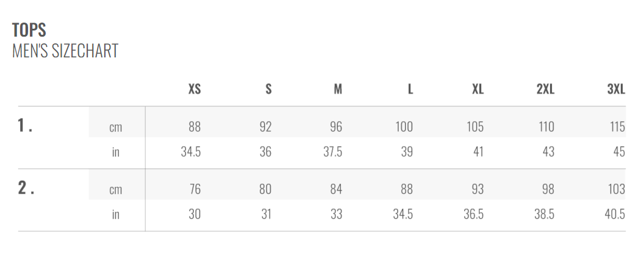Select the S size column header
This screenshot has height=254, width=644.
[268, 89]
